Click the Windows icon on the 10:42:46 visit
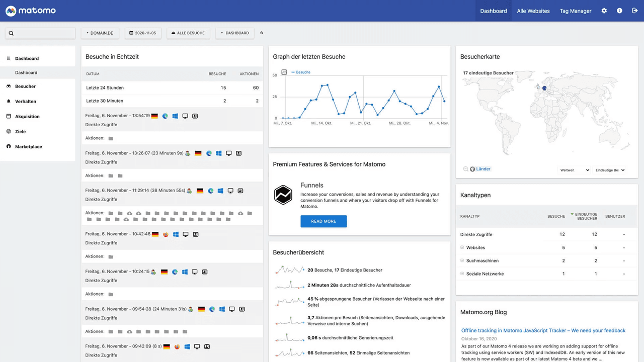The width and height of the screenshot is (644, 362). point(176,234)
